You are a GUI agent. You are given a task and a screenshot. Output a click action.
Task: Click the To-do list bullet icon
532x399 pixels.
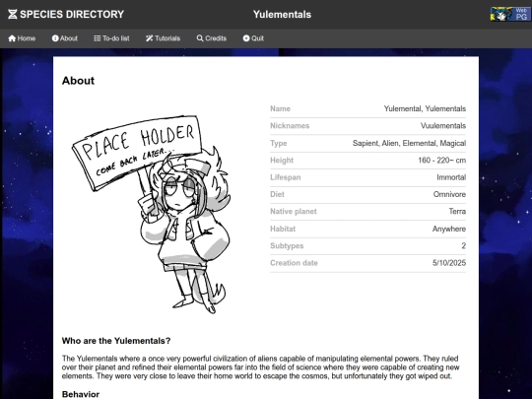click(98, 38)
